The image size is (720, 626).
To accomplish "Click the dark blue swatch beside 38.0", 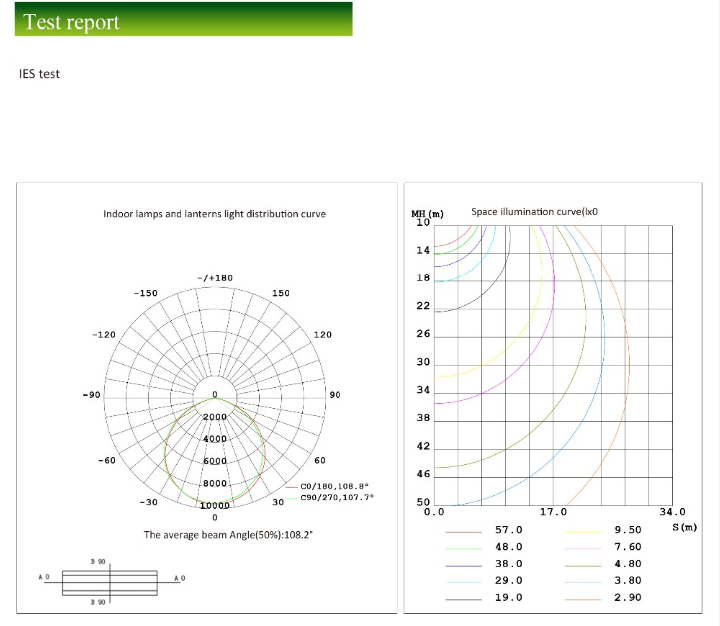I will pyautogui.click(x=464, y=566).
